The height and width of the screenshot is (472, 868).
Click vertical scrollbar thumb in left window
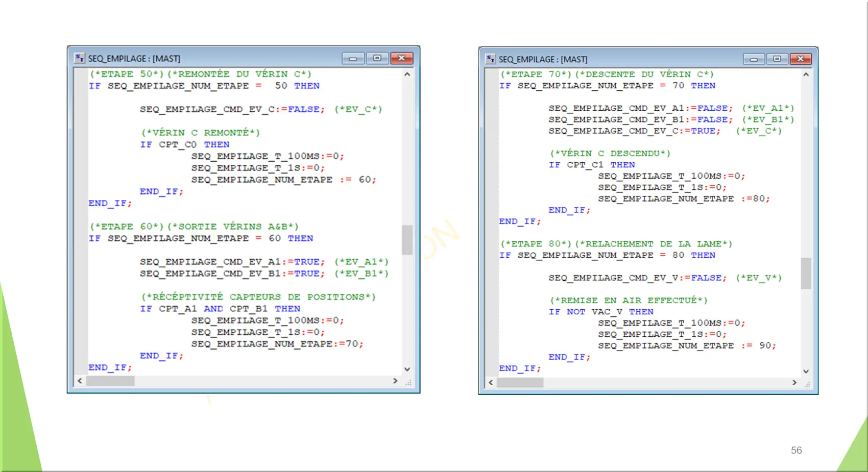coord(407,240)
